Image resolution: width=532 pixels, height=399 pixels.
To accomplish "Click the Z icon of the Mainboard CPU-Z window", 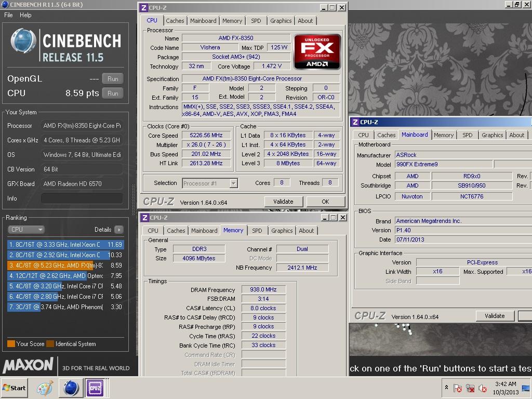I will [x=355, y=122].
